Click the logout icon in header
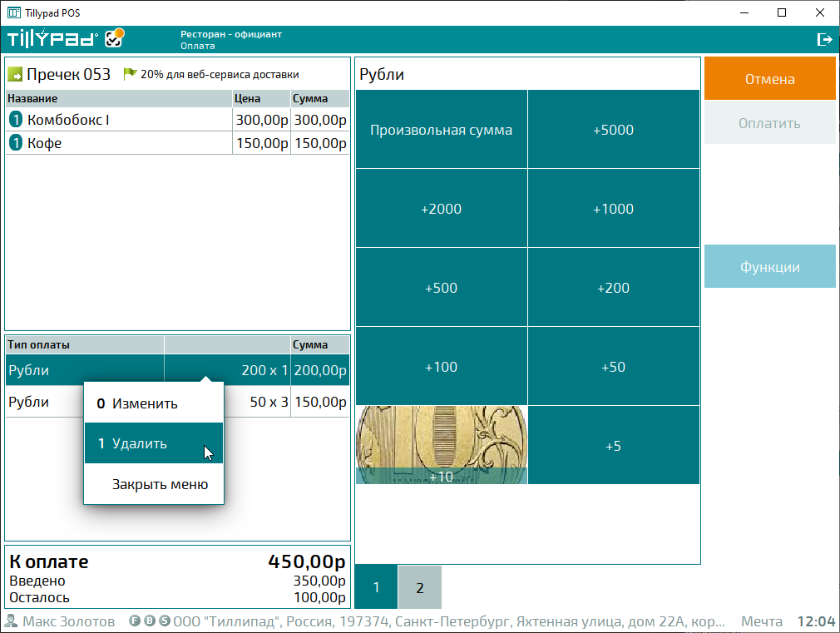This screenshot has height=633, width=840. point(824,39)
